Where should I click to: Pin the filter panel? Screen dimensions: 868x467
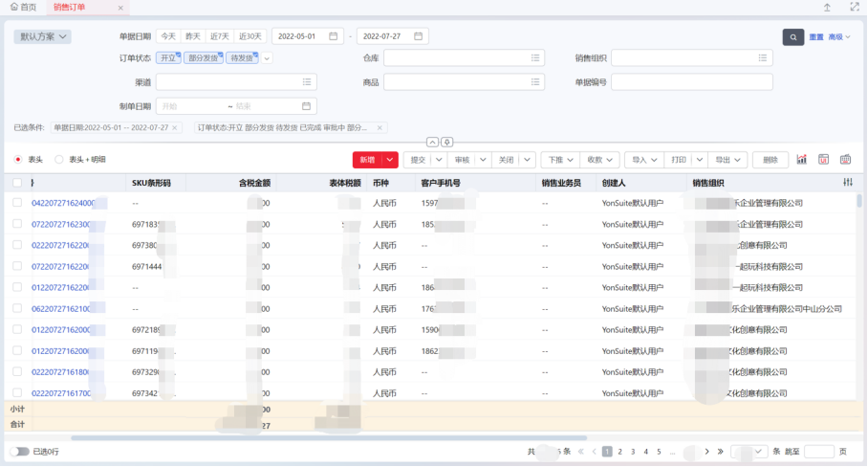(446, 143)
